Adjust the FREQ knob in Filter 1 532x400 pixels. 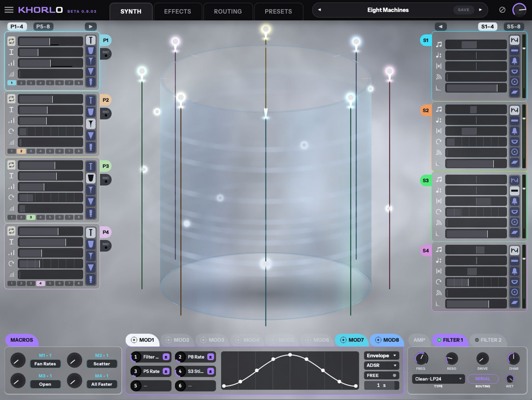[421, 358]
